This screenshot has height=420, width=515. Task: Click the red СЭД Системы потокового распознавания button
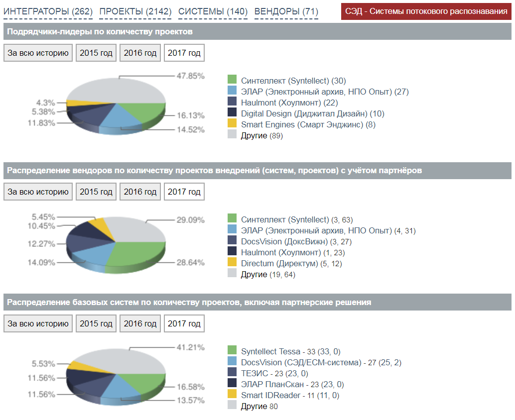(x=426, y=11)
